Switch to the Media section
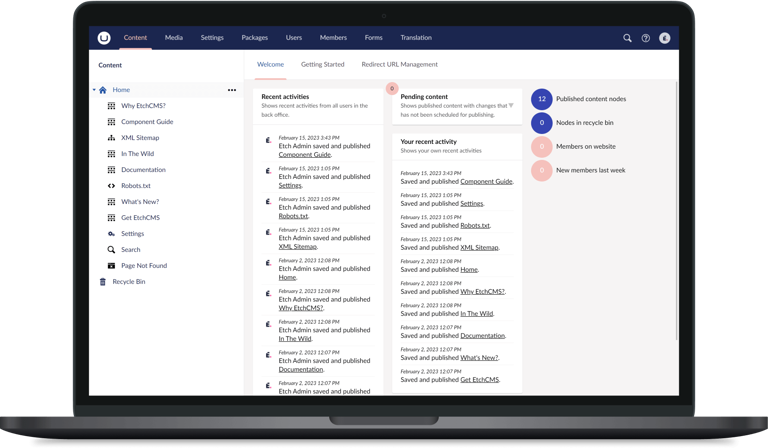This screenshot has height=448, width=768. pyautogui.click(x=174, y=38)
